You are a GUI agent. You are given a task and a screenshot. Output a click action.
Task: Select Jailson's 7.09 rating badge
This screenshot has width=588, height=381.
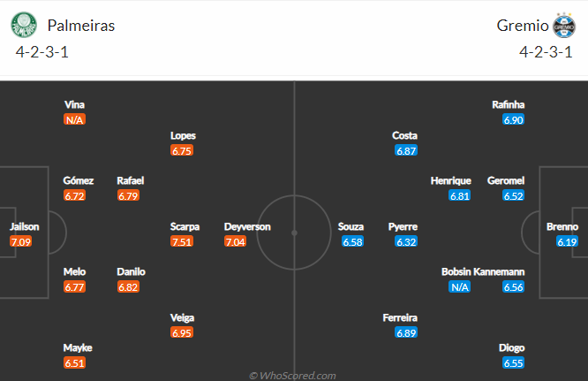(x=21, y=241)
